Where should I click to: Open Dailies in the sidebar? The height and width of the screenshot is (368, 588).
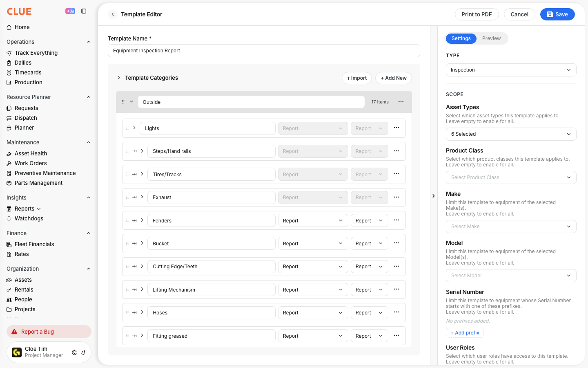click(x=23, y=63)
